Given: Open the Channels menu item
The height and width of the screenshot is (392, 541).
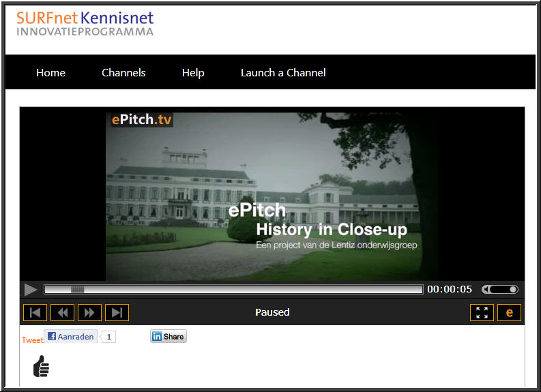Looking at the screenshot, I should pyautogui.click(x=123, y=73).
